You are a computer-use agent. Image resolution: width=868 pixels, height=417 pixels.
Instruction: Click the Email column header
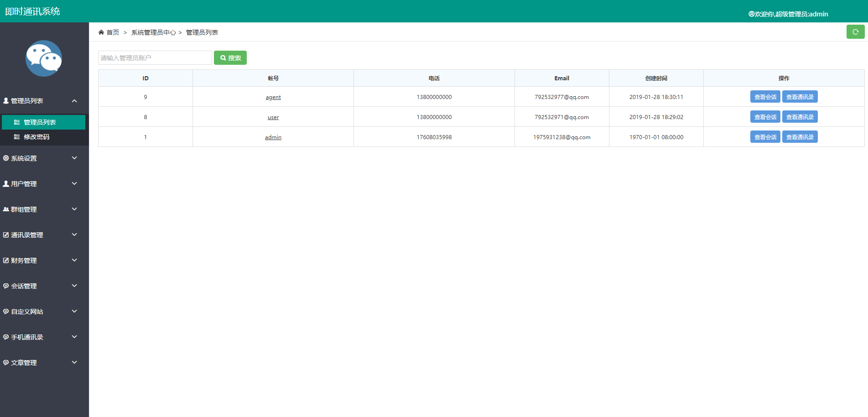[561, 78]
